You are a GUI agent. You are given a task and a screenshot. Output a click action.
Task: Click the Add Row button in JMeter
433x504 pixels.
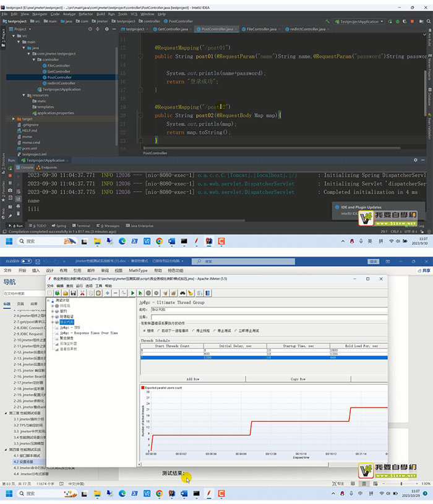click(x=193, y=379)
